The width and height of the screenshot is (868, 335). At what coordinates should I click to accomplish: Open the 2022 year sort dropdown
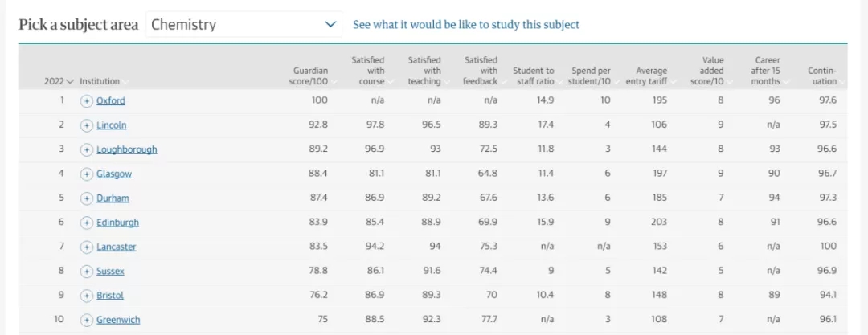(x=59, y=81)
